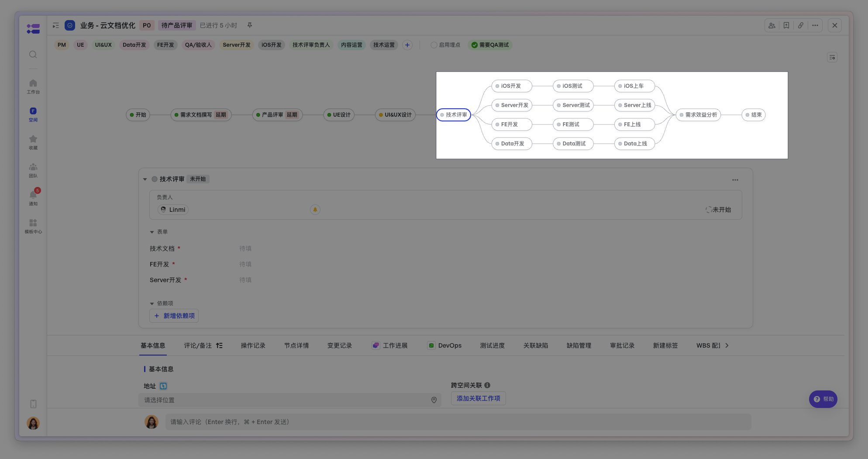Select the FE测试 workflow node

coord(573,124)
